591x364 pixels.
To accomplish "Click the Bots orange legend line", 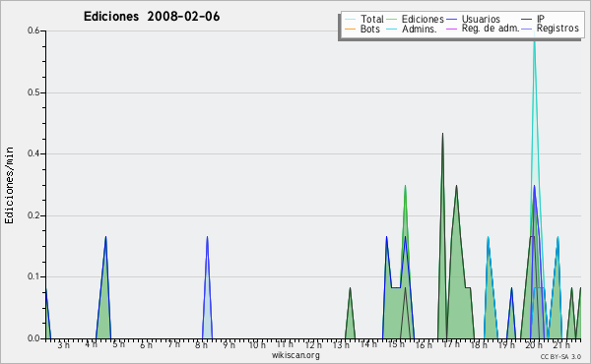I will [350, 29].
